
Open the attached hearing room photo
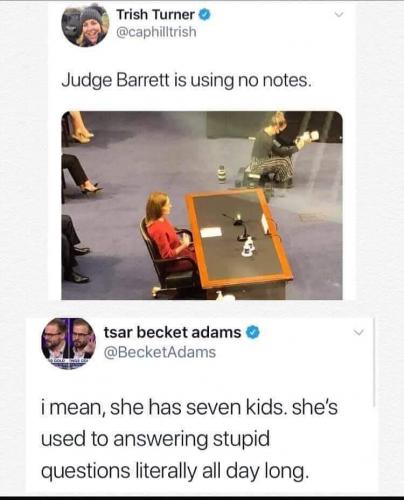click(x=202, y=205)
